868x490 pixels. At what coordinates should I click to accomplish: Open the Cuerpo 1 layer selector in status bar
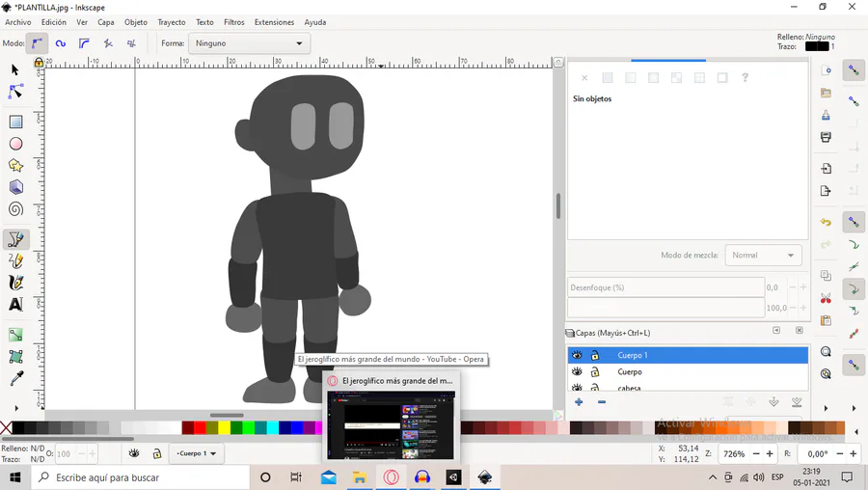pos(197,453)
